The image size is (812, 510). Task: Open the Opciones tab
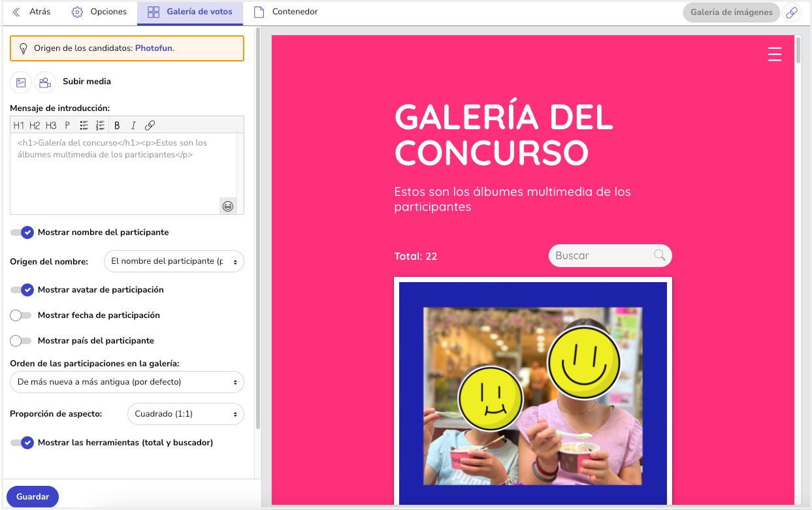[99, 12]
